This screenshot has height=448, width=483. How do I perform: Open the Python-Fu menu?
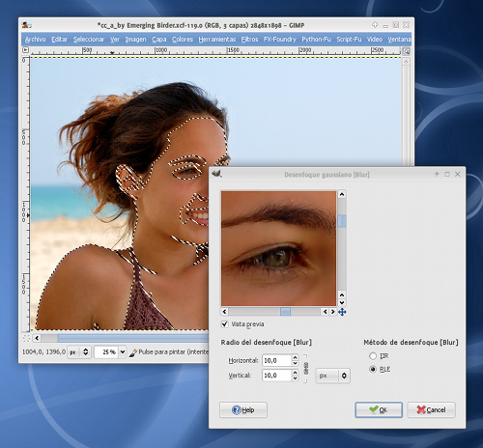click(x=316, y=40)
